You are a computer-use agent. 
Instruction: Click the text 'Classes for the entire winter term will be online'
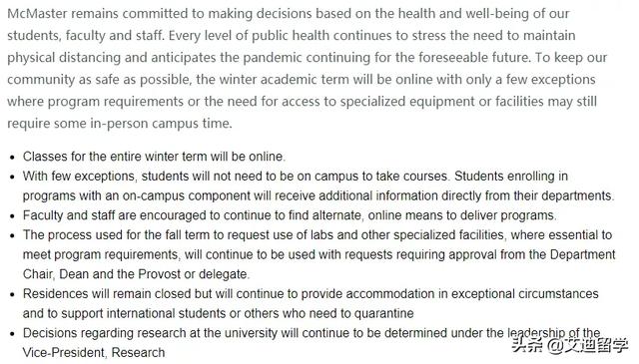153,157
